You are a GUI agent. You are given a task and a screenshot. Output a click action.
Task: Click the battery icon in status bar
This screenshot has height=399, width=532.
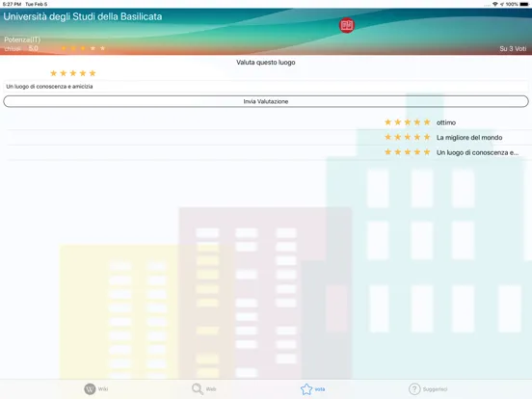pos(524,4)
